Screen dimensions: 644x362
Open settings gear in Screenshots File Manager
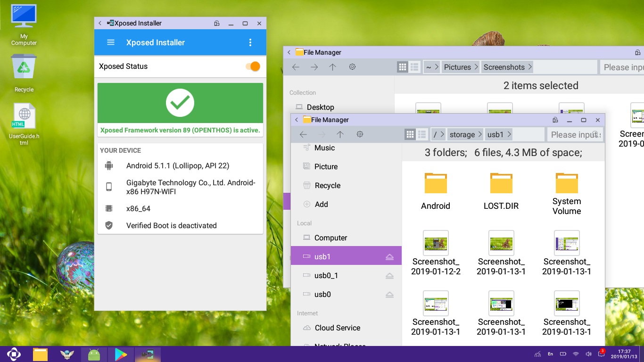coord(352,67)
